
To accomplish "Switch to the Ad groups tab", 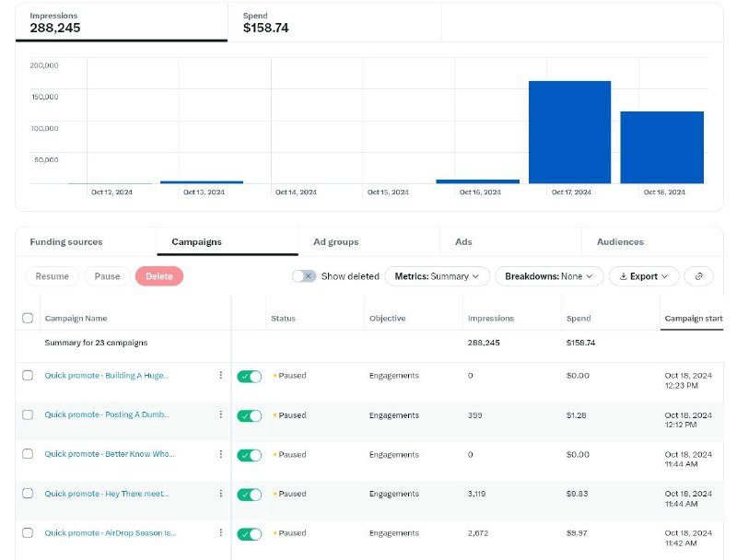I will (x=369, y=242).
